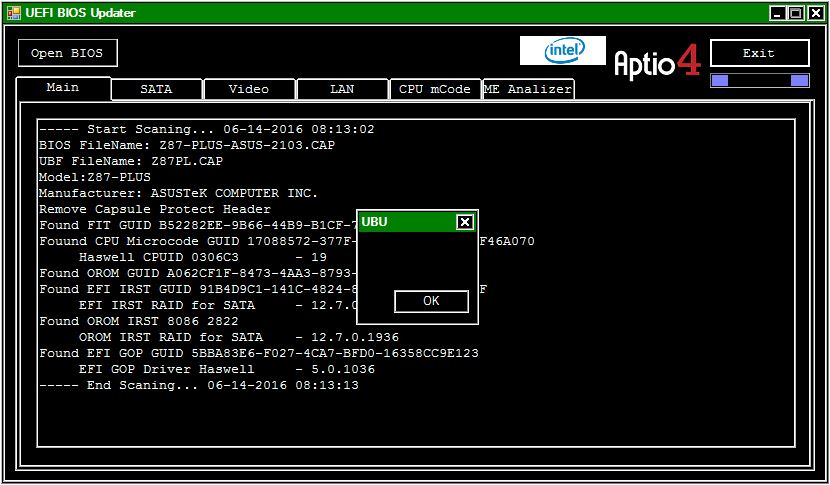Click the 'End Scaning...' timestamp line
This screenshot has width=830, height=485.
(199, 385)
